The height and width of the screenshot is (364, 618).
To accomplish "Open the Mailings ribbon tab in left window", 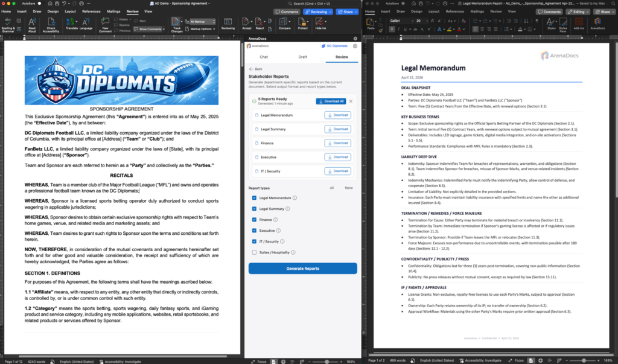I will (113, 11).
